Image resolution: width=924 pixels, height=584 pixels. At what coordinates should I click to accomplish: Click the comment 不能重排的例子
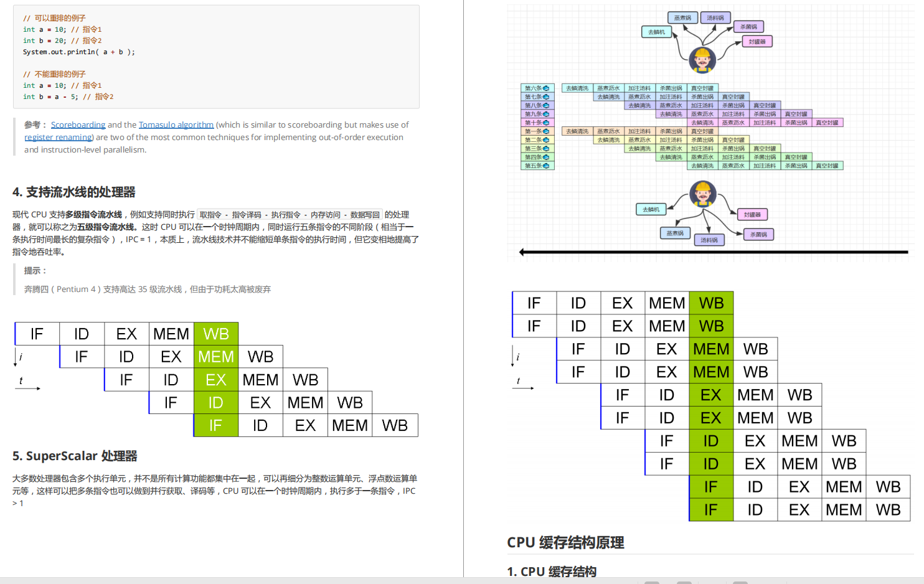(55, 74)
